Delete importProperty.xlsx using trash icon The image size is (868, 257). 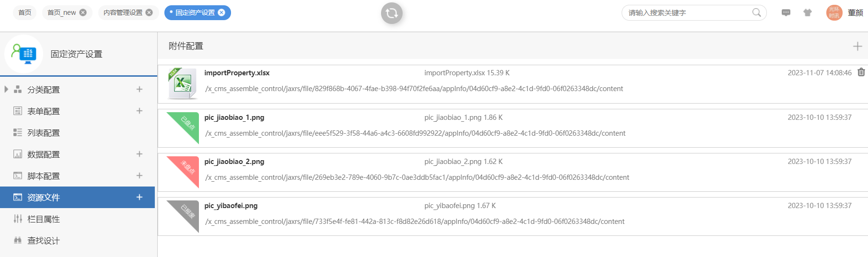point(861,72)
